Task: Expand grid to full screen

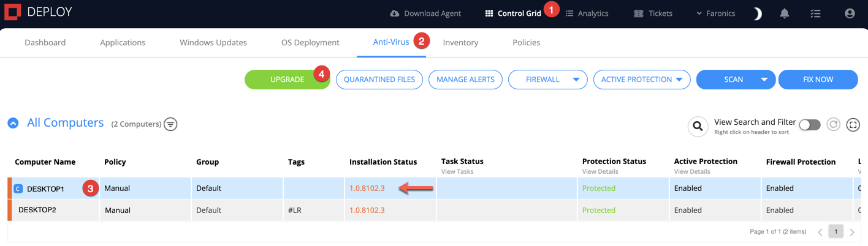Action: [x=853, y=125]
